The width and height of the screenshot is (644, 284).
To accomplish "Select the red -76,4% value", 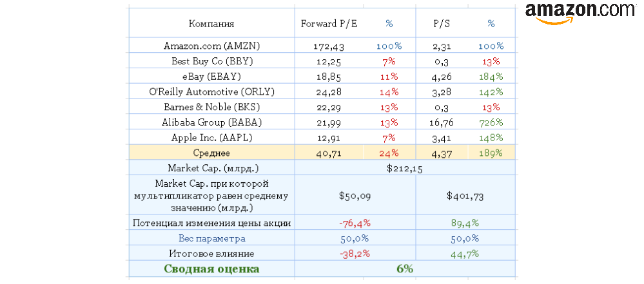I will 355,223.
